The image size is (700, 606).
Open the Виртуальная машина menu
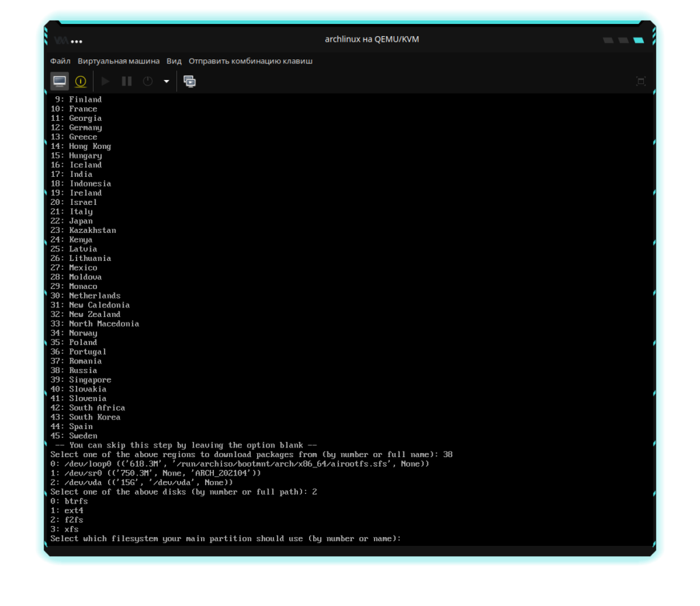point(118,61)
